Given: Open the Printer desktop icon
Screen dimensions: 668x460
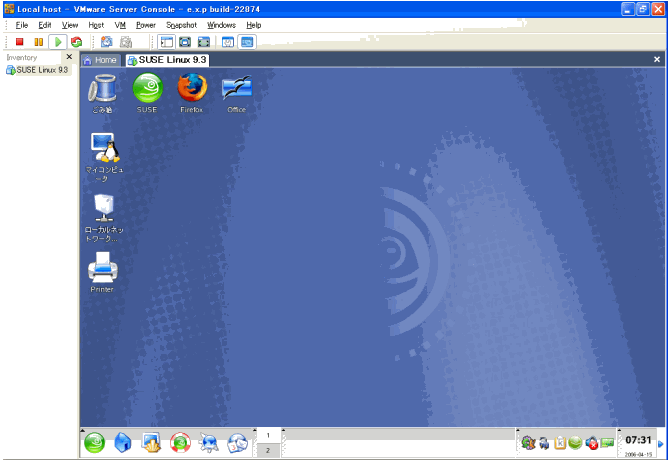Looking at the screenshot, I should [103, 268].
